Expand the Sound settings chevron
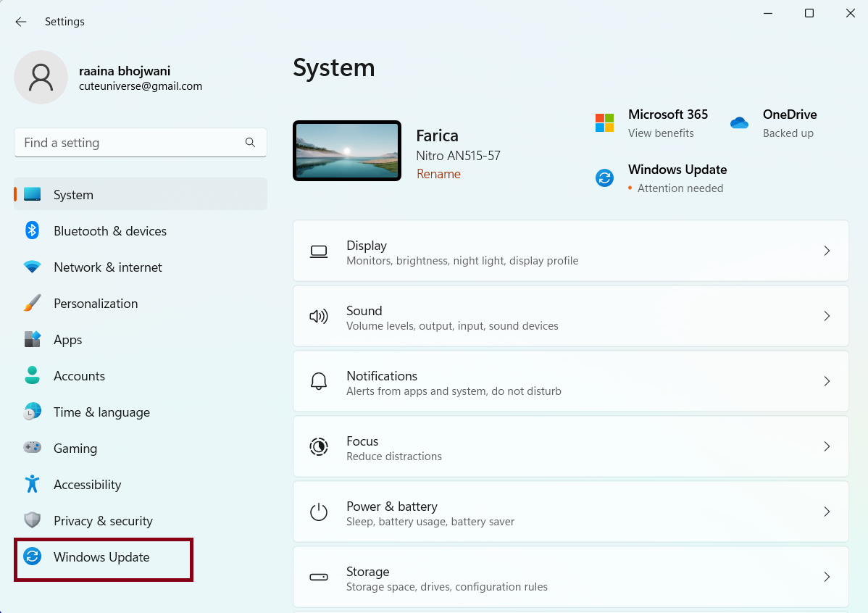This screenshot has width=868, height=613. (827, 316)
